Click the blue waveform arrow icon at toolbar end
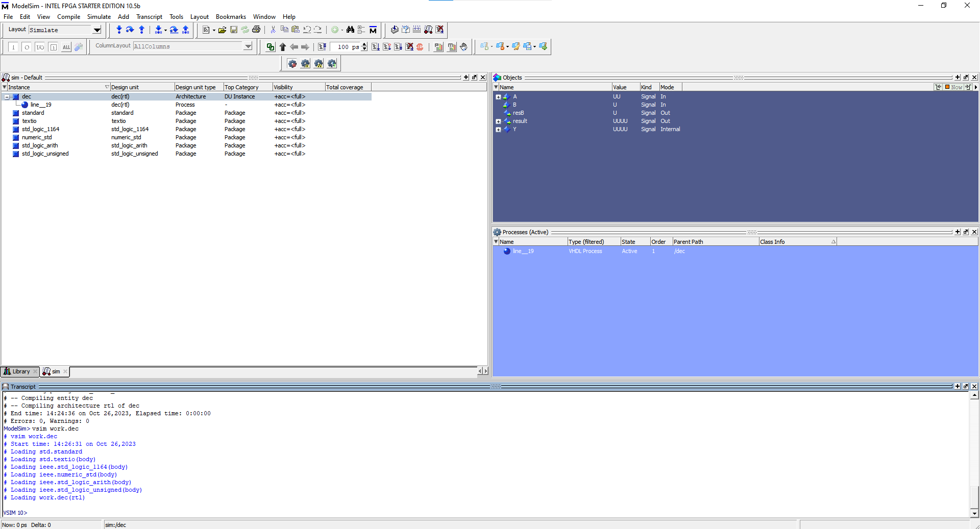980x529 pixels. (x=543, y=47)
